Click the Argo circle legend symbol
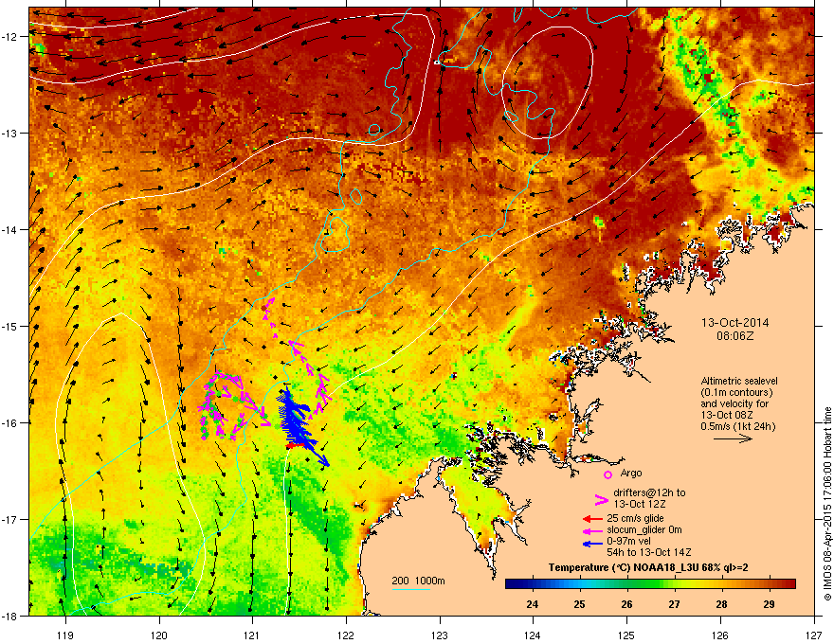 (607, 474)
